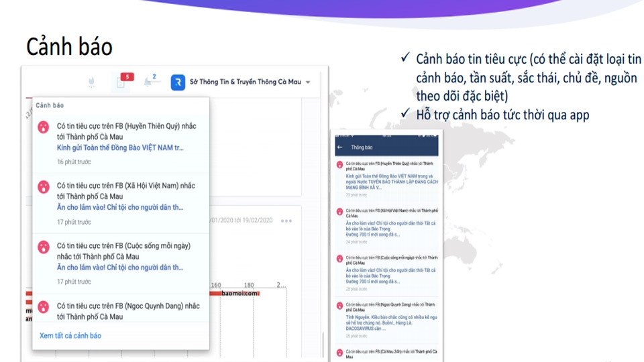Tap mobile link 'Tình Nguyện. Kiều bào chắc cũng...'

tap(391, 323)
